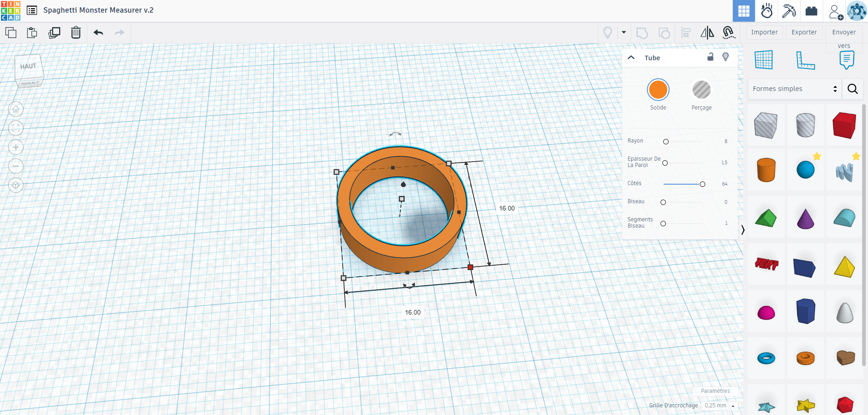This screenshot has width=868, height=415.
Task: Click the Home view icon
Action: pyautogui.click(x=16, y=109)
